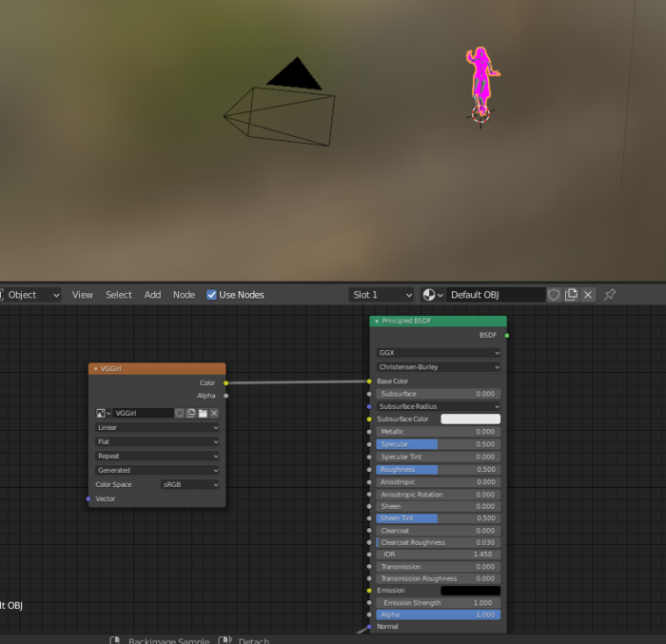Image resolution: width=666 pixels, height=644 pixels.
Task: Toggle fake user shield for VGGirl image
Action: pyautogui.click(x=179, y=414)
